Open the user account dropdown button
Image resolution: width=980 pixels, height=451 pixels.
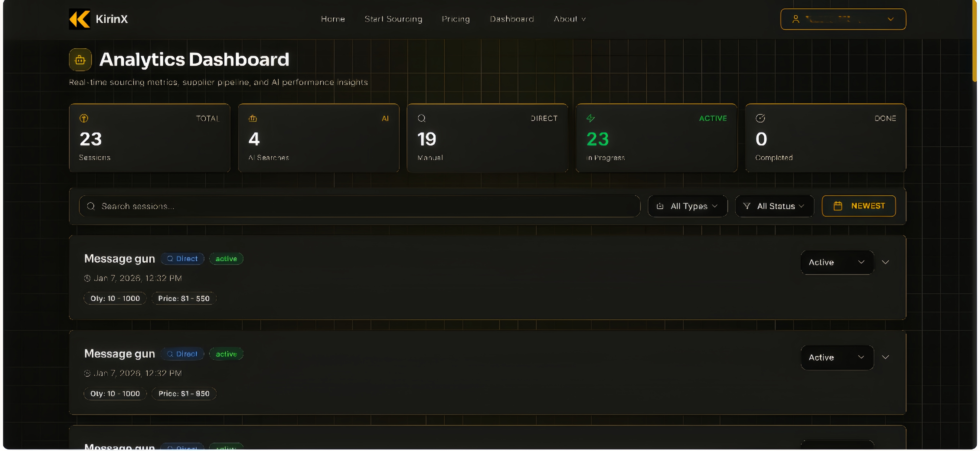(891, 19)
